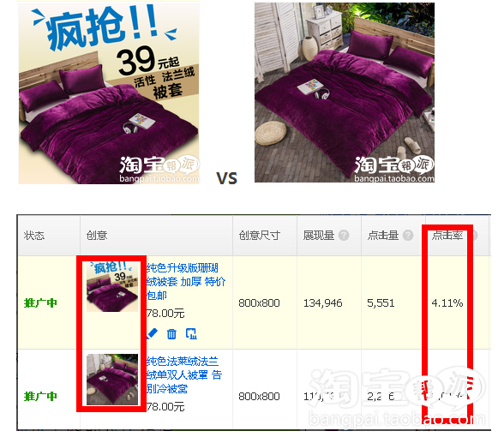Click the 创意尺寸 column header
Screen dimensions: 504x437
260,236
